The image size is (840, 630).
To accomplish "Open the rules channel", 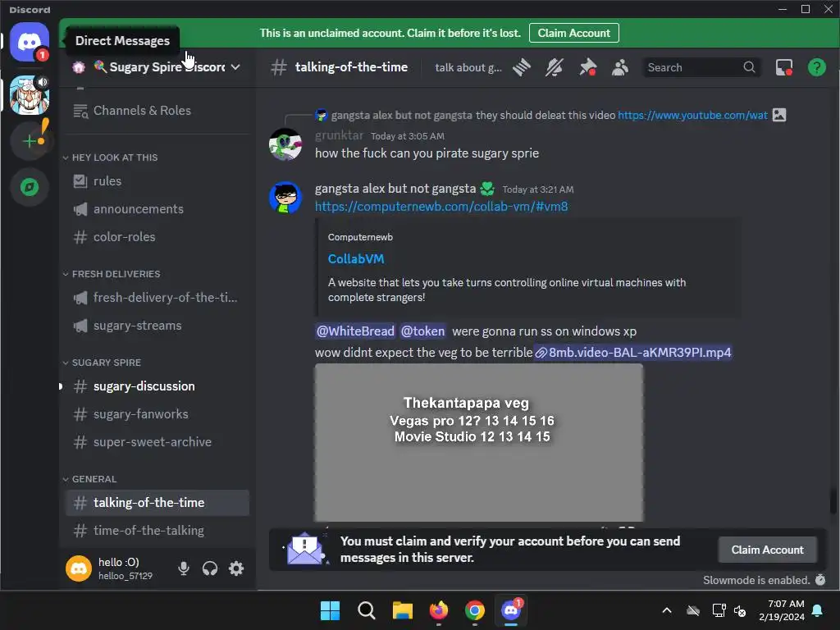I will (x=157, y=181).
